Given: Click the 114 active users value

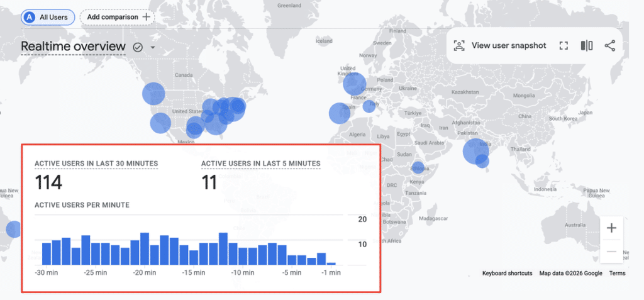Looking at the screenshot, I should [48, 182].
